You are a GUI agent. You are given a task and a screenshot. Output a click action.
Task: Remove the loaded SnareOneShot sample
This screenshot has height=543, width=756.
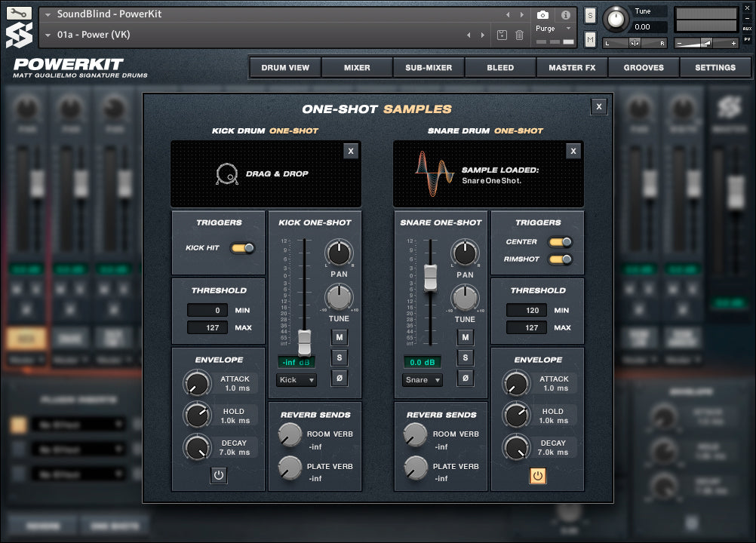pyautogui.click(x=573, y=152)
